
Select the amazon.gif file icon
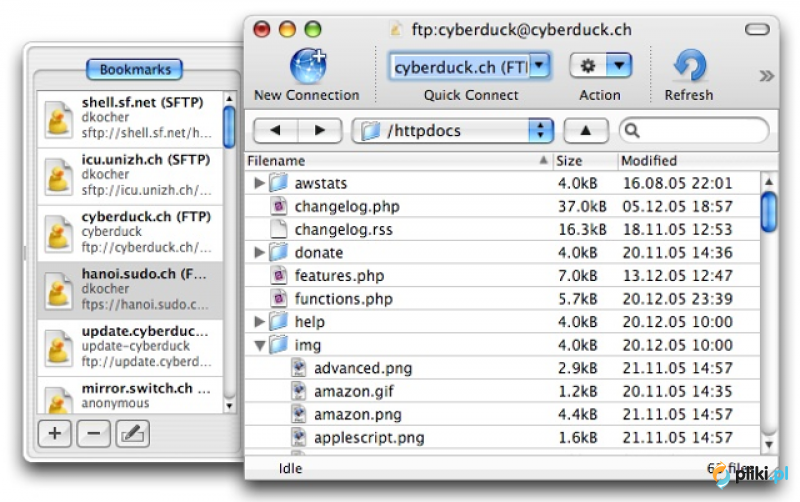(x=298, y=391)
